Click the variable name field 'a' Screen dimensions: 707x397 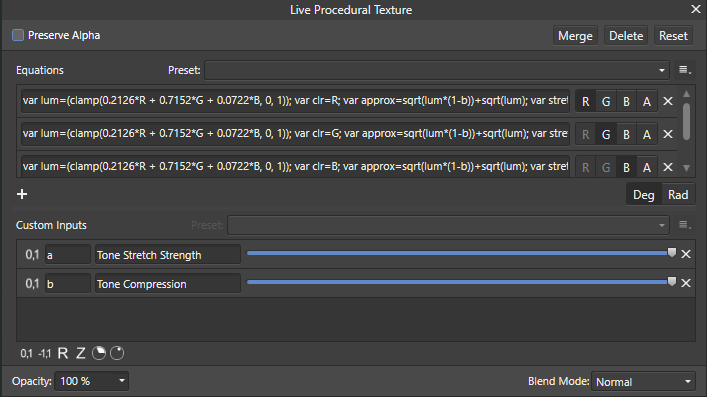coord(68,255)
